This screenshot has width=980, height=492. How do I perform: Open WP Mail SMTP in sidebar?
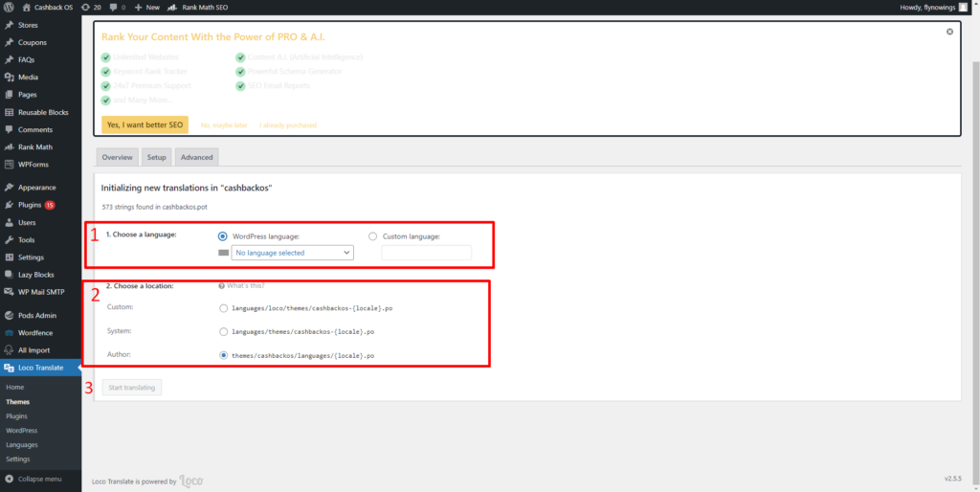pos(40,292)
